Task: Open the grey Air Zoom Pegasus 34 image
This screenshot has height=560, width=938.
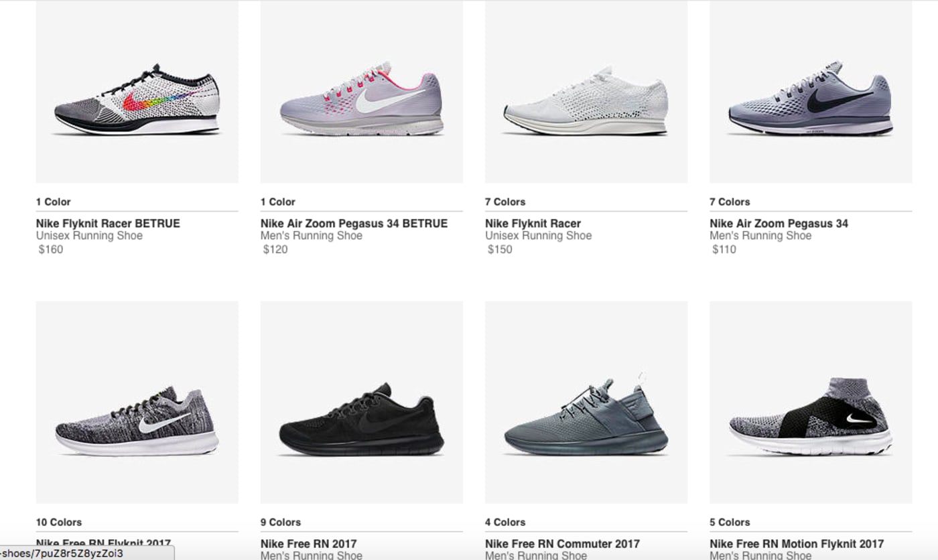Action: coord(810,100)
